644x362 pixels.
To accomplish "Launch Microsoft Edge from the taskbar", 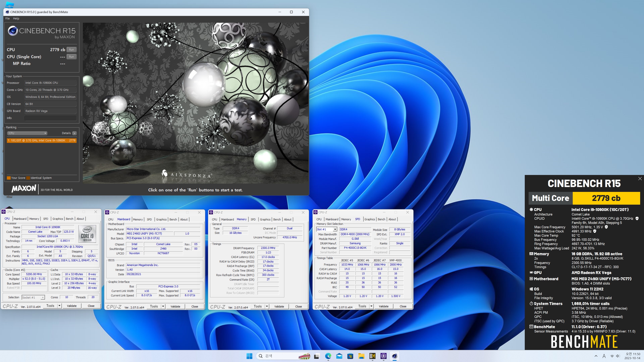I will (328, 356).
